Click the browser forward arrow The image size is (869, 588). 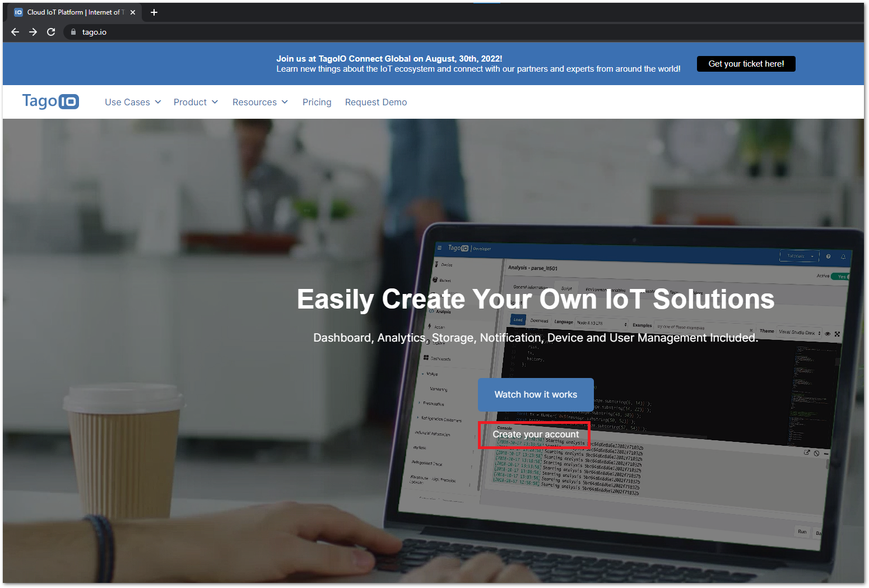(33, 32)
